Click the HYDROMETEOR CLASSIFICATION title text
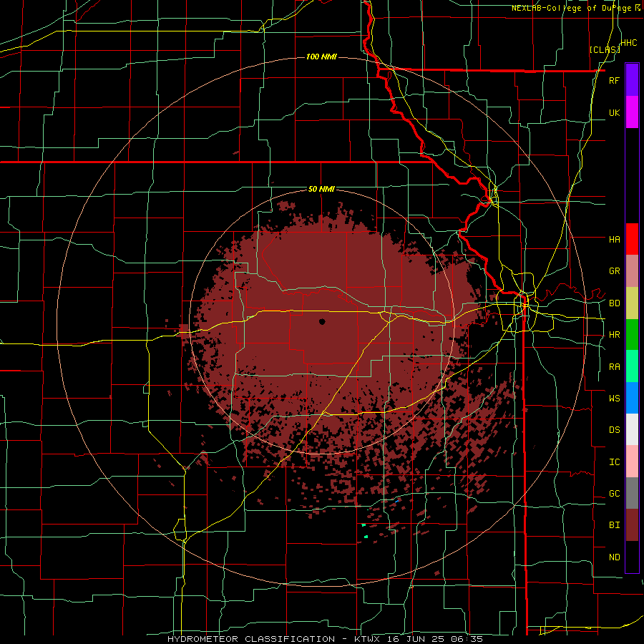 [251, 639]
